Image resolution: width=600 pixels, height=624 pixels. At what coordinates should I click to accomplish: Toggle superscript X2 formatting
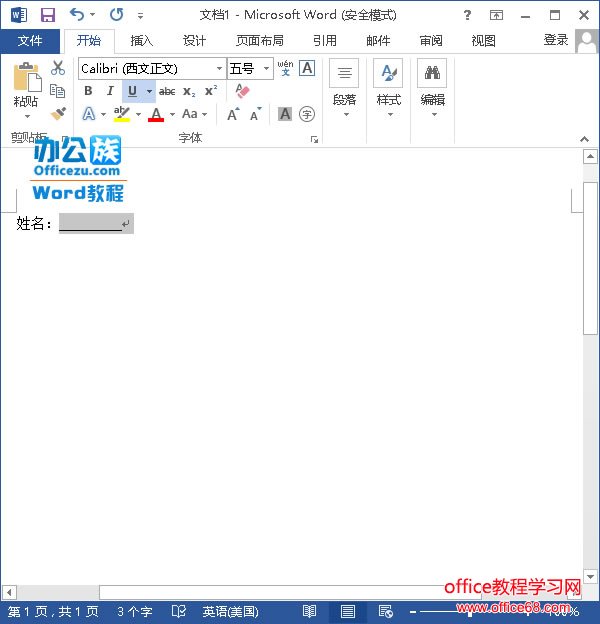coord(211,91)
